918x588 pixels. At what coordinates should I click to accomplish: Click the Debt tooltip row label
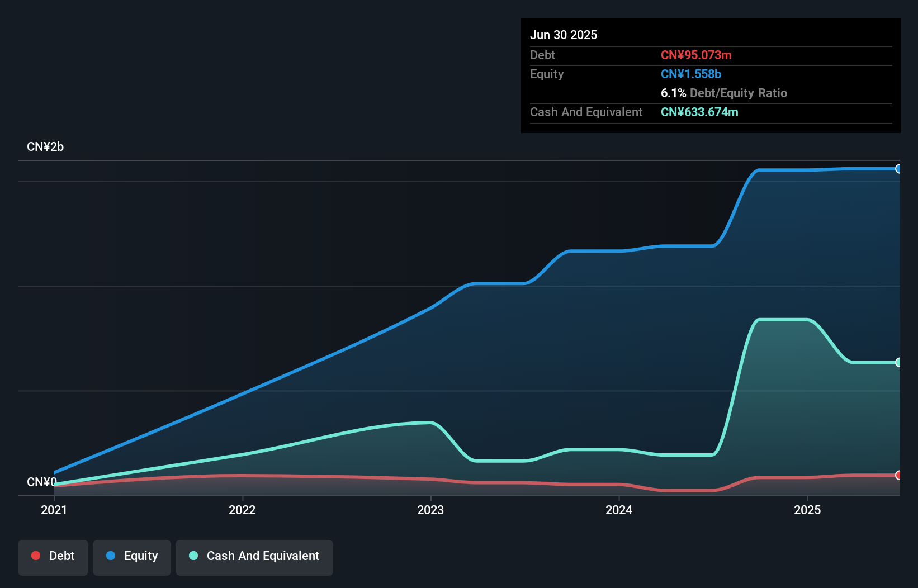542,55
